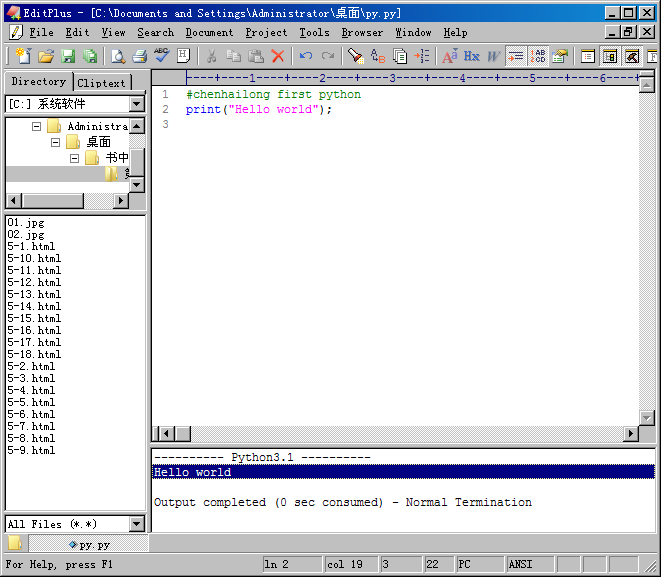Click the Replace icon
Screen dimensions: 661x577
[x=378, y=56]
